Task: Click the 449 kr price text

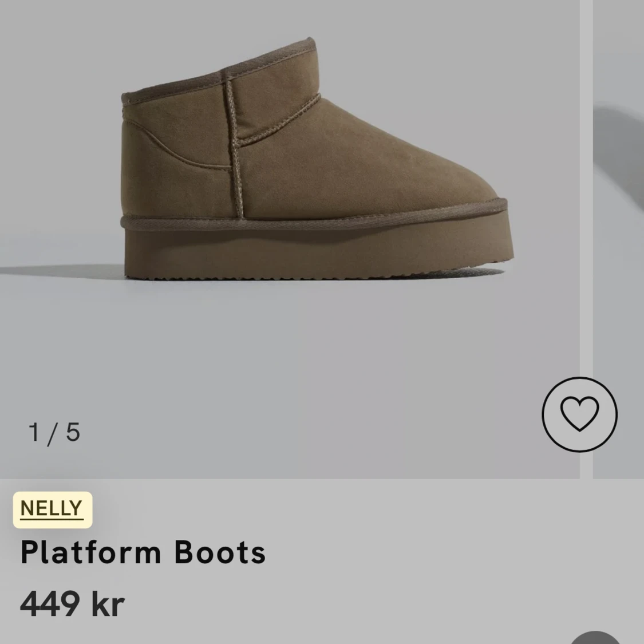Action: (x=72, y=603)
